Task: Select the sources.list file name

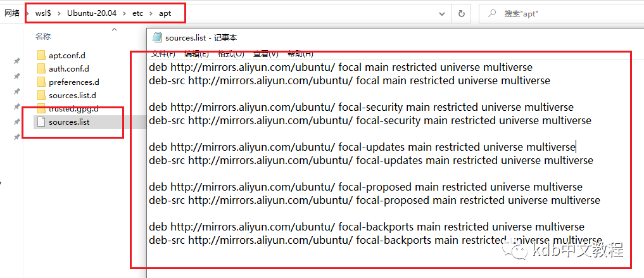Action: (x=69, y=122)
